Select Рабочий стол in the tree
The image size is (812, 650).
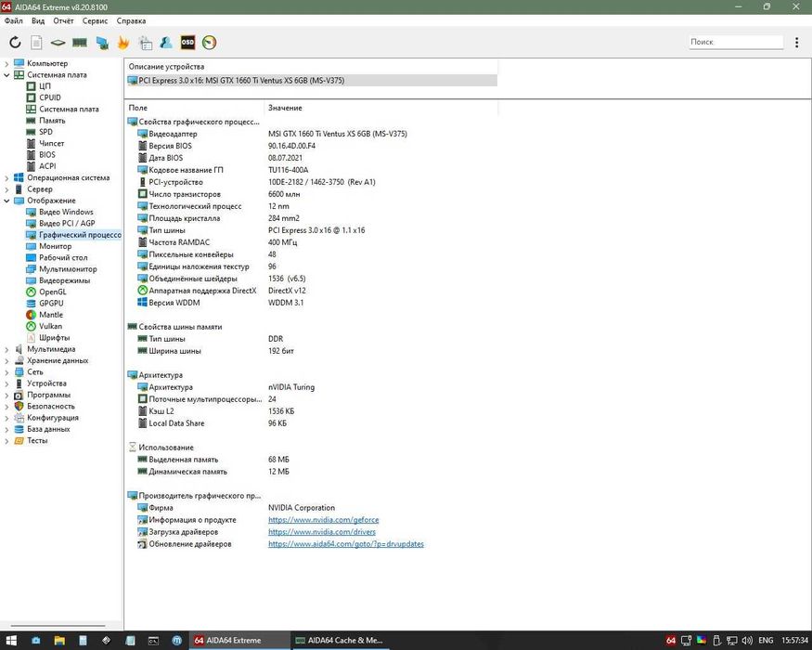(x=63, y=257)
